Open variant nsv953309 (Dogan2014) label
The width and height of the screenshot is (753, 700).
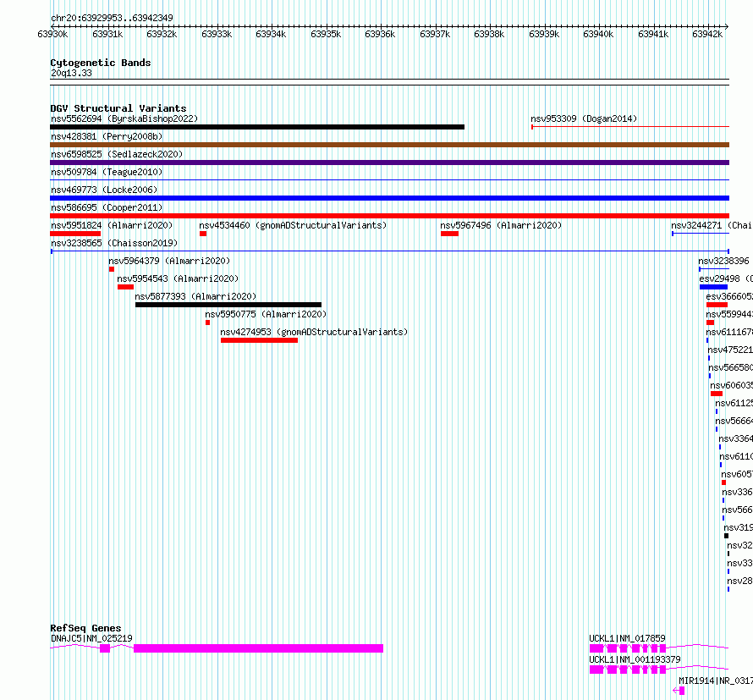pos(584,119)
